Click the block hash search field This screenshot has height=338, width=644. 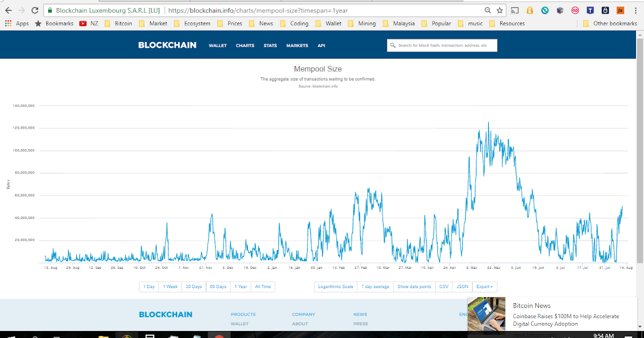[442, 45]
